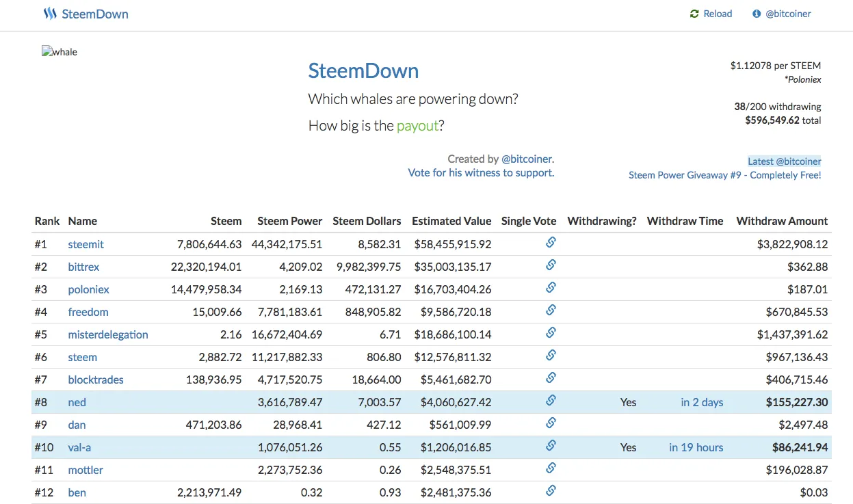Click the Rank column header
Image resolution: width=853 pixels, height=504 pixels.
(47, 221)
